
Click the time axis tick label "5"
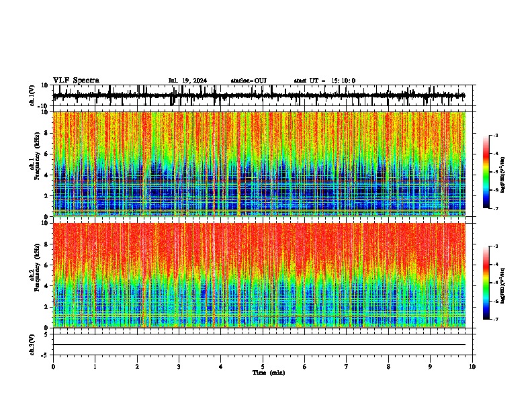point(263,367)
